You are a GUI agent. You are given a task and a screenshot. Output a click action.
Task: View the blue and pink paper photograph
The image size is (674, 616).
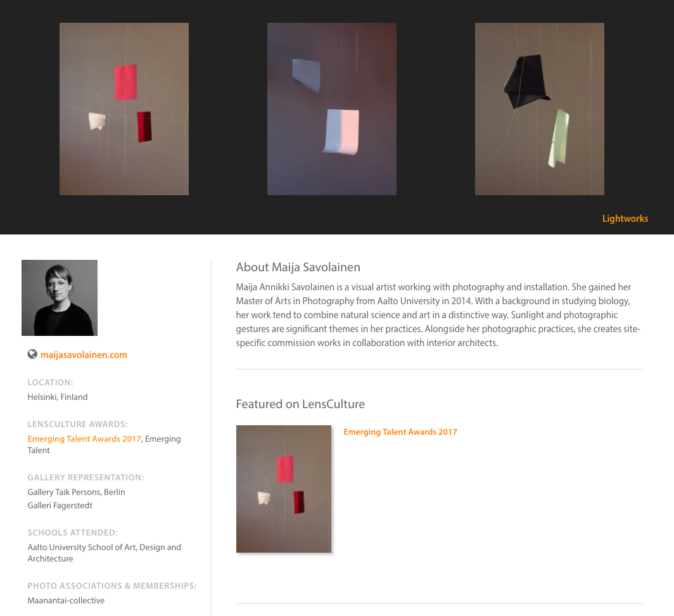click(x=332, y=109)
